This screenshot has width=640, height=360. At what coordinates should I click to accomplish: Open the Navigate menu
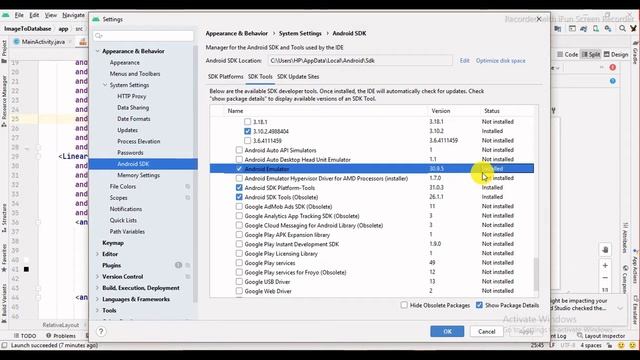point(73,15)
